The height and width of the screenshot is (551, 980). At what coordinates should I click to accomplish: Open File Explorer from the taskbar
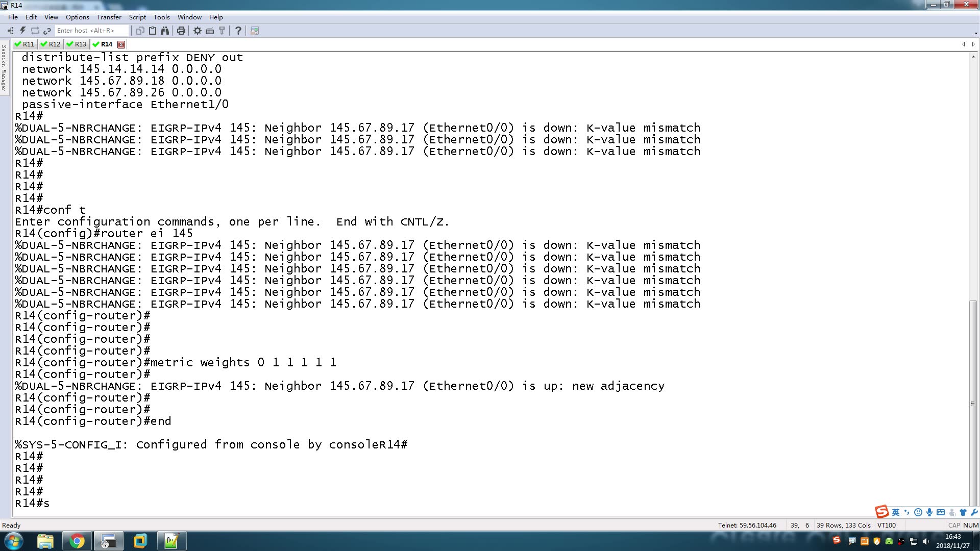point(45,541)
